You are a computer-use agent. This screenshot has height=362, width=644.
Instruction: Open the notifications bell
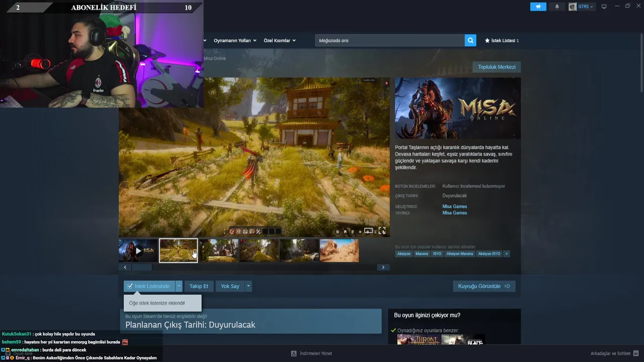[557, 7]
